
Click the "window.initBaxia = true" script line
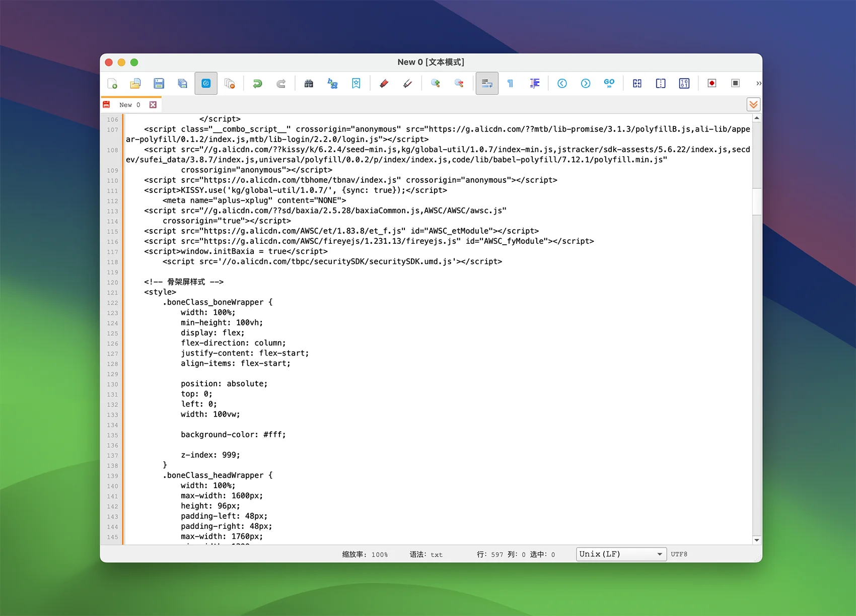coord(236,251)
